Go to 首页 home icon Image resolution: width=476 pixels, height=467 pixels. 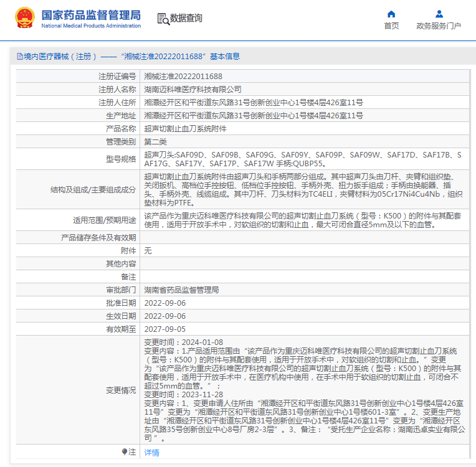tap(391, 14)
